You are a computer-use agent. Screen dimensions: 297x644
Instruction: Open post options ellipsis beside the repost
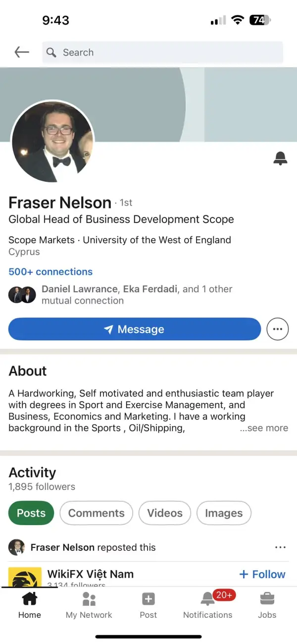pyautogui.click(x=280, y=547)
